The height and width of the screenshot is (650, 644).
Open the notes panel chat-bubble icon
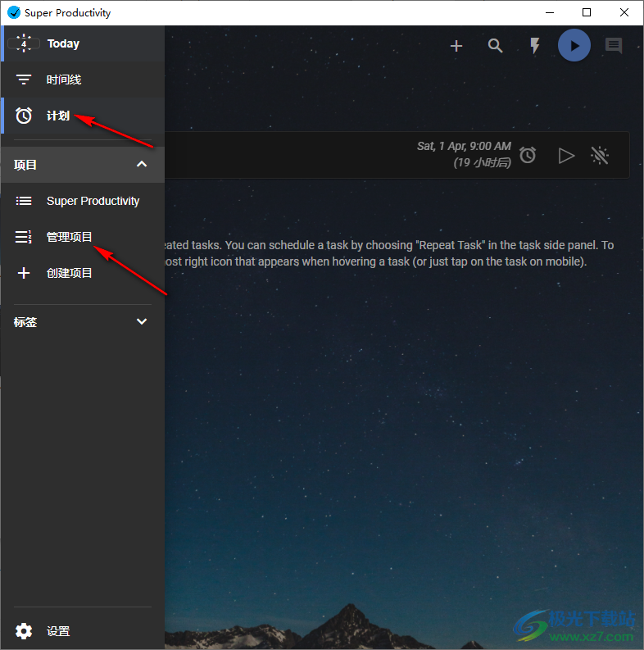(x=614, y=46)
